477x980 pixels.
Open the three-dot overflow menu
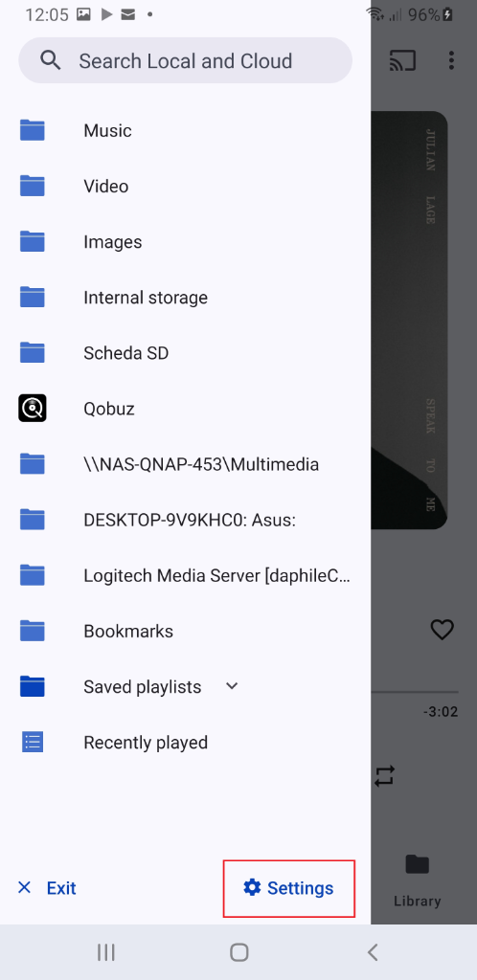(451, 60)
